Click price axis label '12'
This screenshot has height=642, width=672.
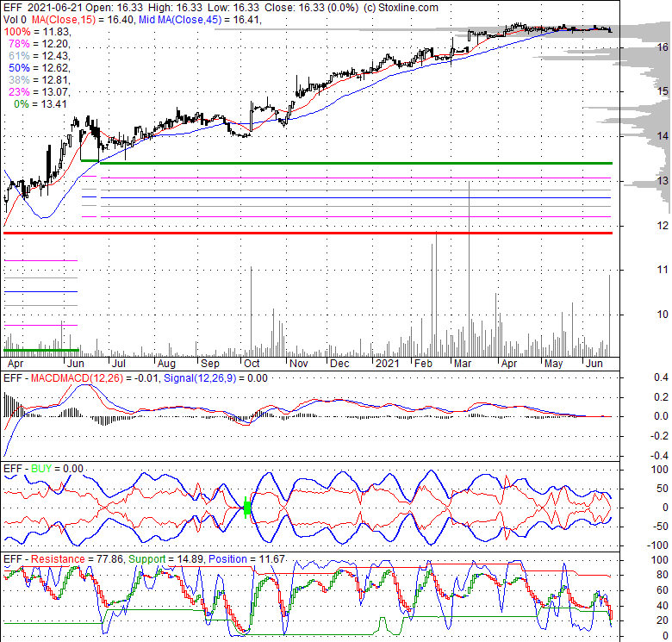[663, 225]
